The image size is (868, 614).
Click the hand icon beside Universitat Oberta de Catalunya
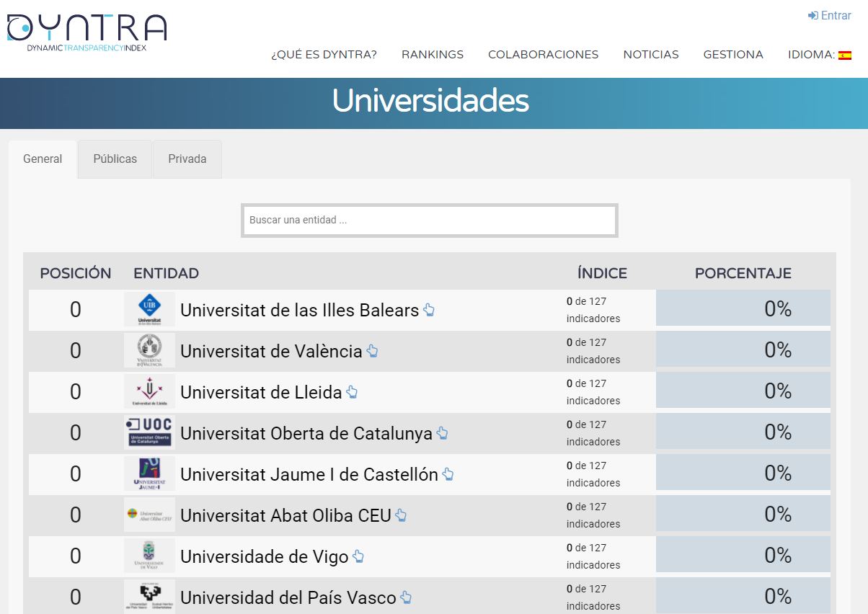442,434
